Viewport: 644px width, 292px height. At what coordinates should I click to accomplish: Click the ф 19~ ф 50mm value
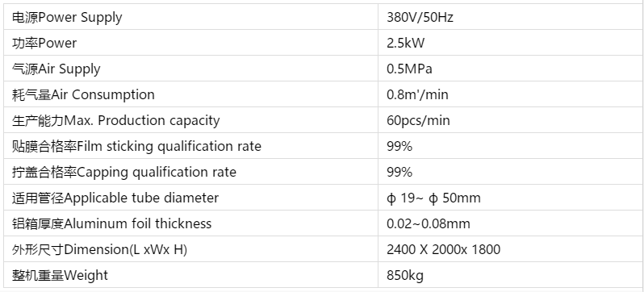coord(433,198)
